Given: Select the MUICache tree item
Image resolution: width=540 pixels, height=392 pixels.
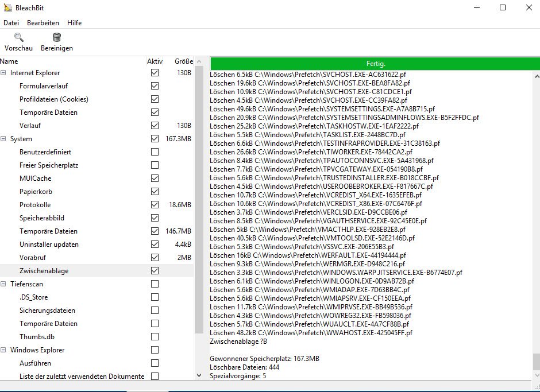Looking at the screenshot, I should [x=35, y=178].
